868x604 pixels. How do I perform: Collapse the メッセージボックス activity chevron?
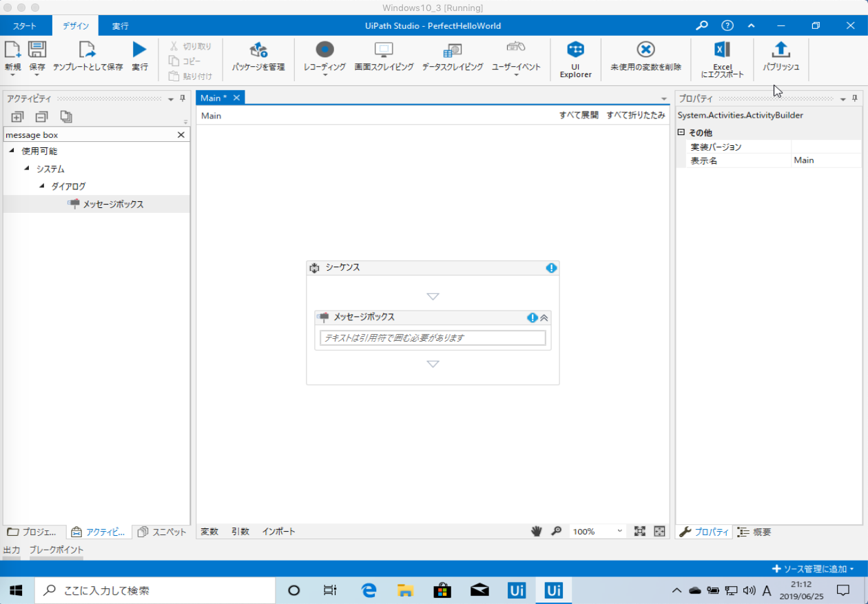[x=544, y=318]
